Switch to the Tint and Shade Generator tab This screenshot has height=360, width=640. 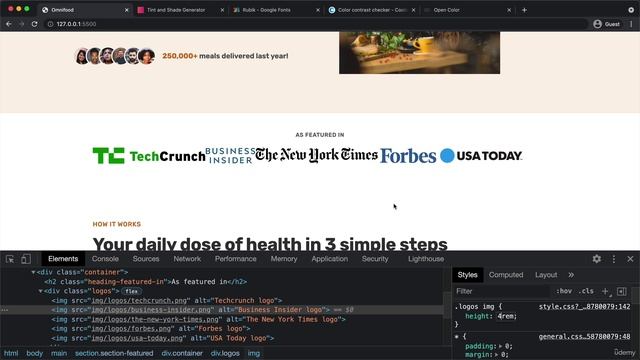(x=176, y=10)
